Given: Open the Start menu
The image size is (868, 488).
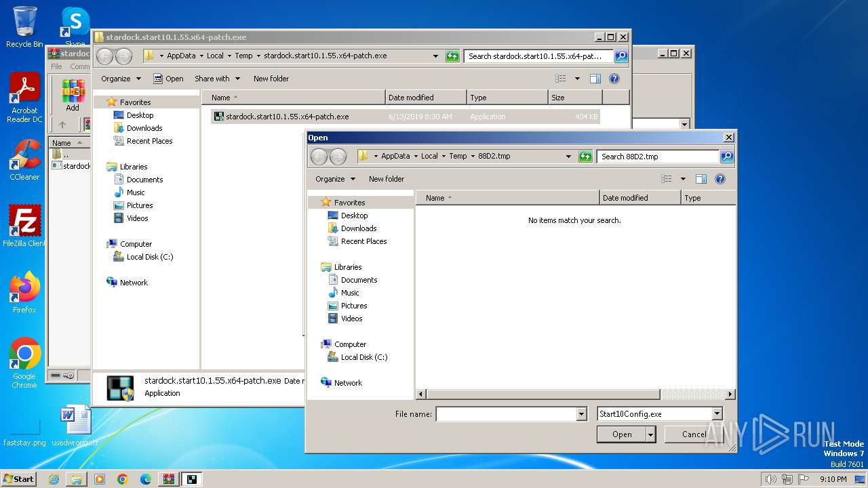Looking at the screenshot, I should pos(19,479).
